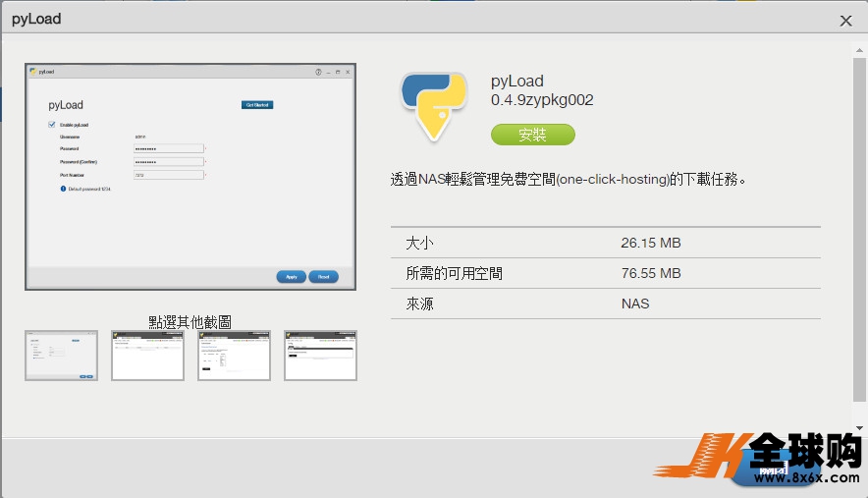Show the third screenshot thumbnail
This screenshot has height=498, width=868.
pos(234,356)
